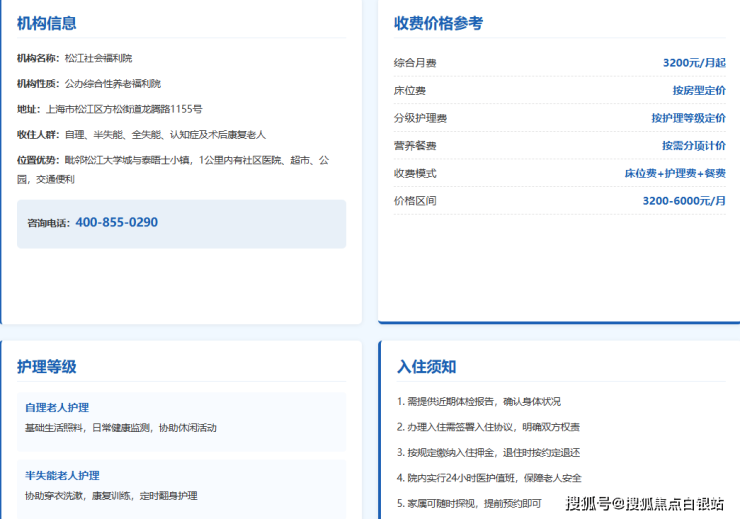Click notice item 5 about 家属探视

click(x=469, y=503)
